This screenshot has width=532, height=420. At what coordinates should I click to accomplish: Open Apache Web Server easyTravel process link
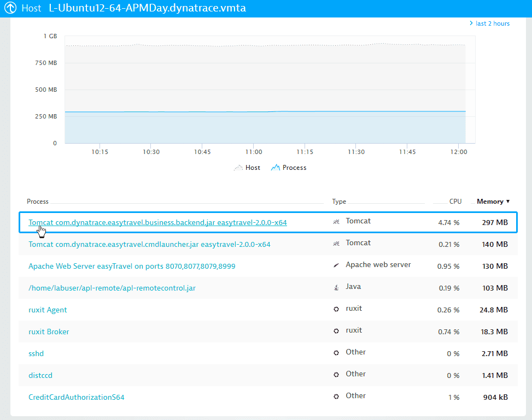132,266
